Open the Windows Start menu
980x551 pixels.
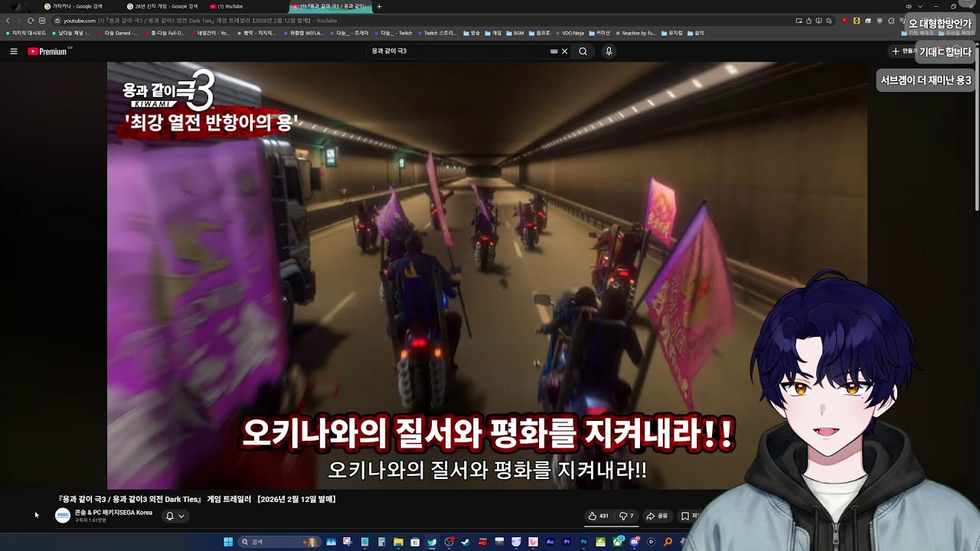point(228,542)
